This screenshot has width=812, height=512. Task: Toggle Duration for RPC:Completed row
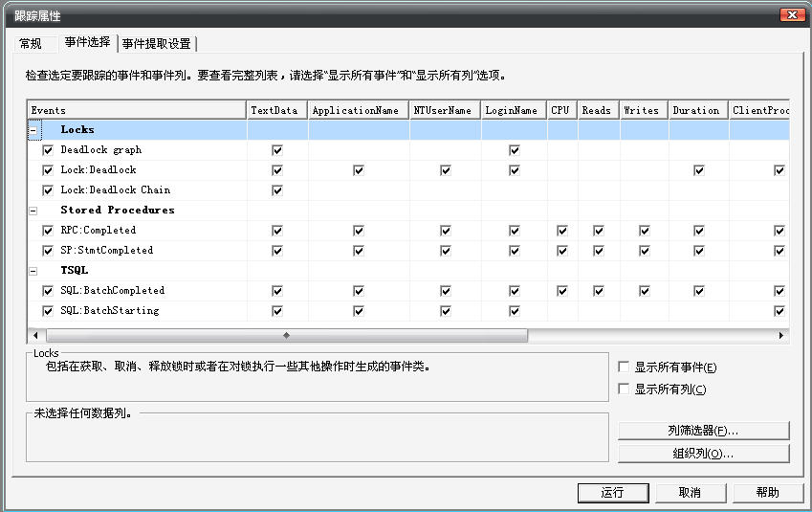(698, 231)
